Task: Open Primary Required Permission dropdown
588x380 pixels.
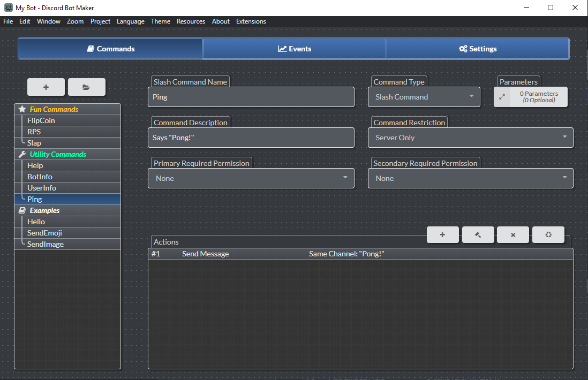Action: 251,178
